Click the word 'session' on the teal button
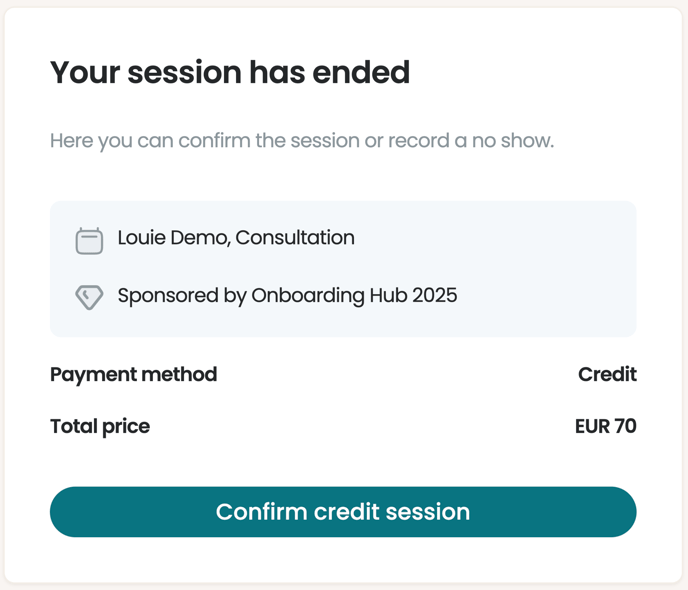 point(427,512)
